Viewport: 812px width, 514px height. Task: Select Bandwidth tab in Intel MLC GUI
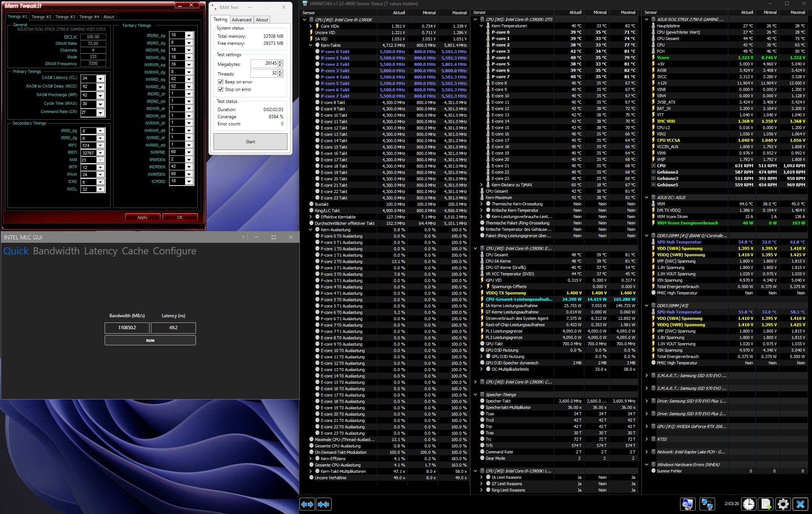click(56, 251)
